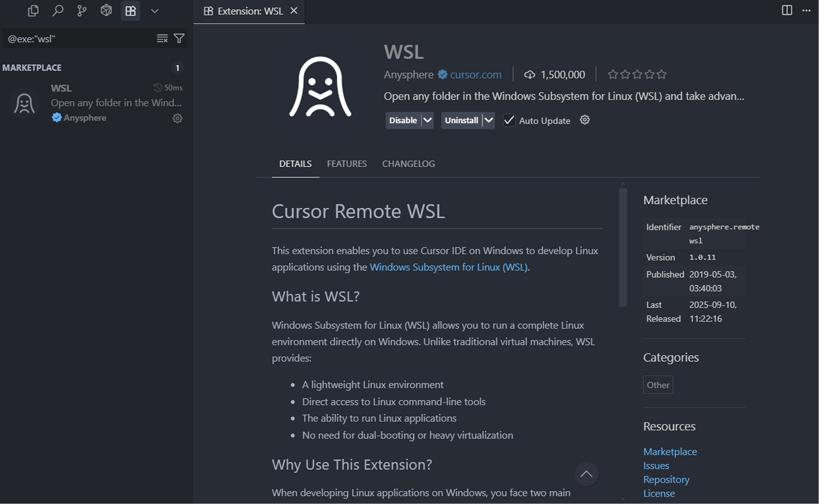
Task: Expand the additional views chevron in sidebar
Action: coord(155,11)
